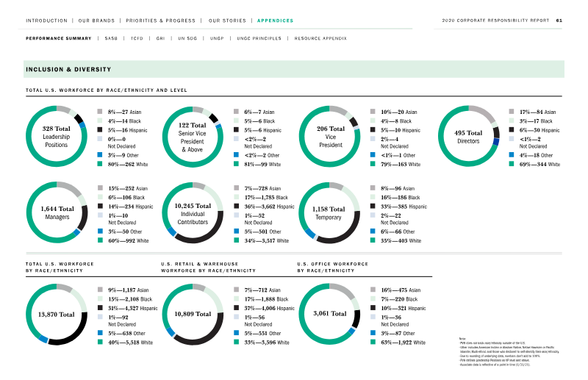The image size is (588, 380).
Task: Click the U.S. Retail & Warehouse Workforce heading
Action: 208,267
